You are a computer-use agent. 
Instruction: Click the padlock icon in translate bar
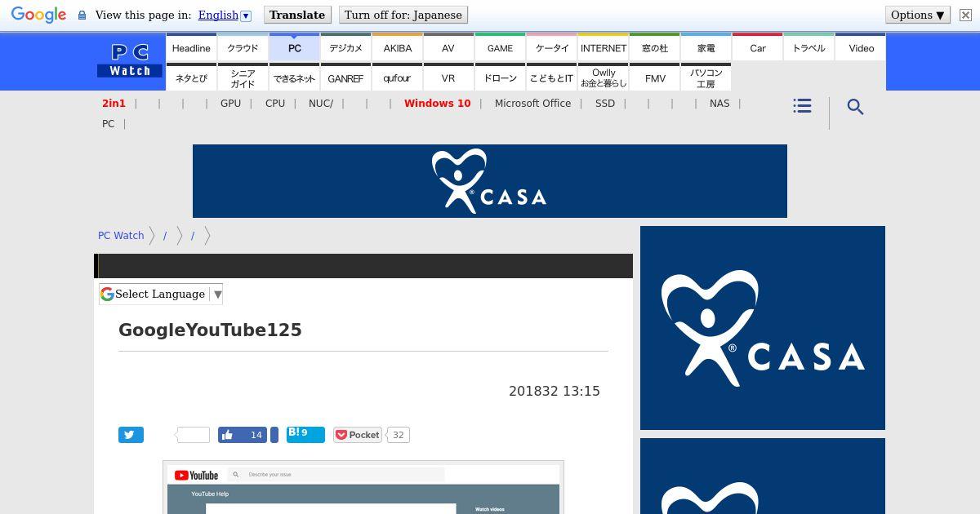pos(82,16)
